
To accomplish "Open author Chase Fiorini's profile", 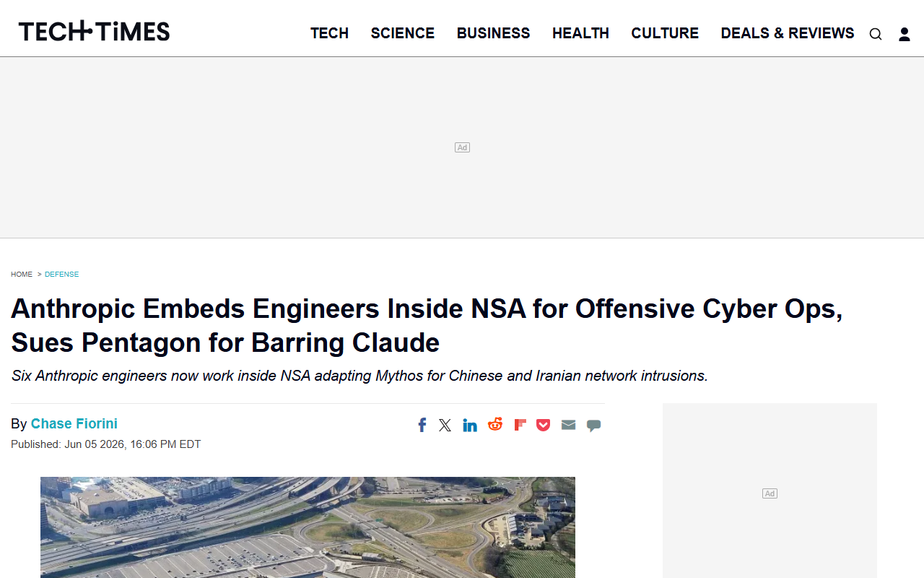I will pyautogui.click(x=74, y=424).
